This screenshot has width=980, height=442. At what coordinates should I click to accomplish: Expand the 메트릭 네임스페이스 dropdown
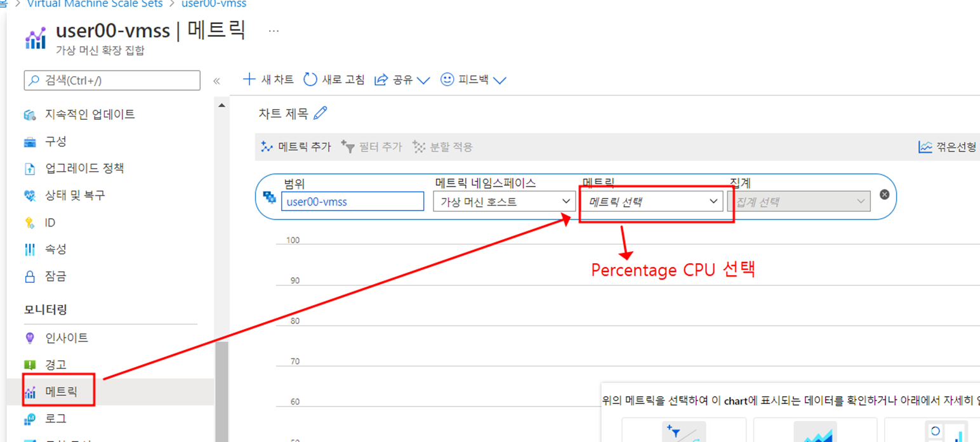[504, 202]
